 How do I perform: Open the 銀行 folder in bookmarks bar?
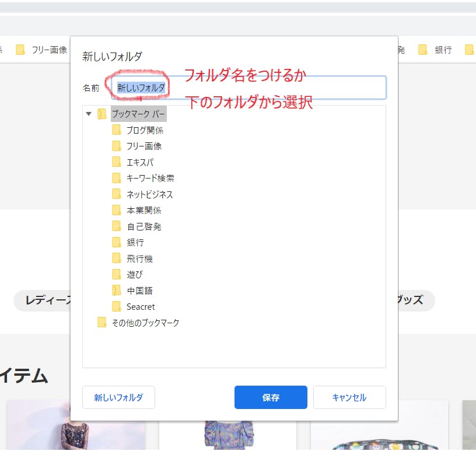point(436,50)
